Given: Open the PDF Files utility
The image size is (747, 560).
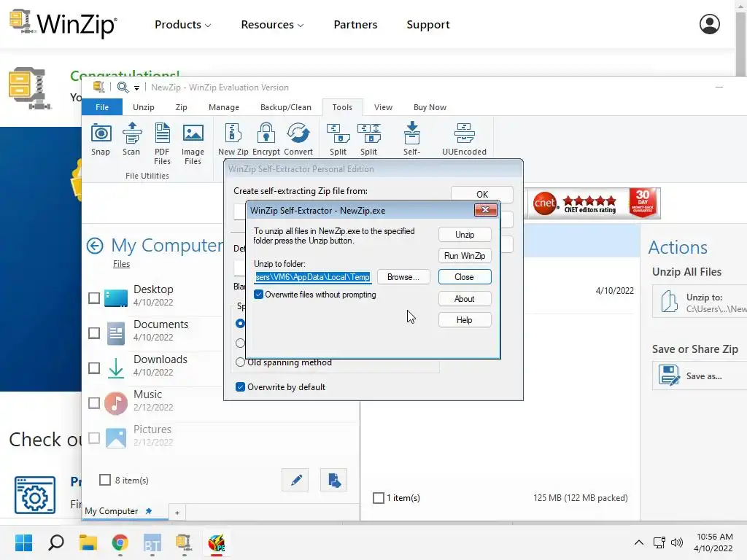Looking at the screenshot, I should coord(162,133).
